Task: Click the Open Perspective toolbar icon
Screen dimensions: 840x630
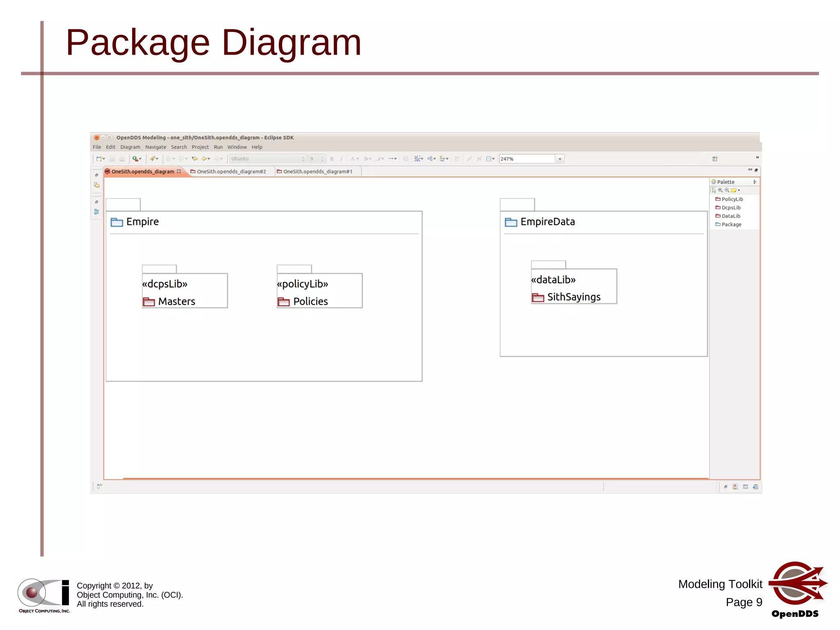Action: pos(715,159)
